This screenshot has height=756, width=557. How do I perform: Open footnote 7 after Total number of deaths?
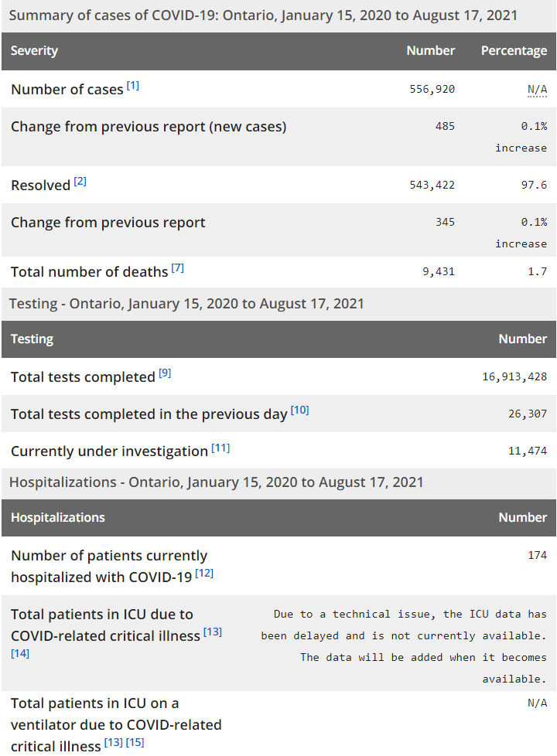pyautogui.click(x=178, y=268)
